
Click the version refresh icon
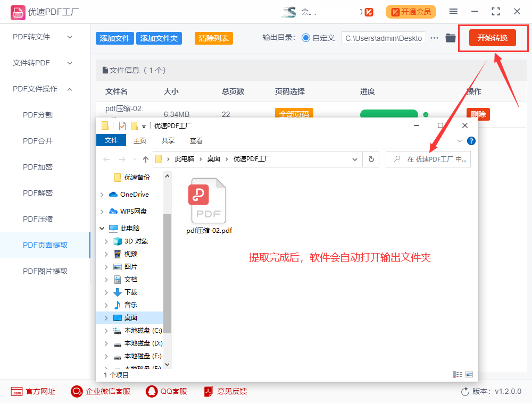pos(465,392)
